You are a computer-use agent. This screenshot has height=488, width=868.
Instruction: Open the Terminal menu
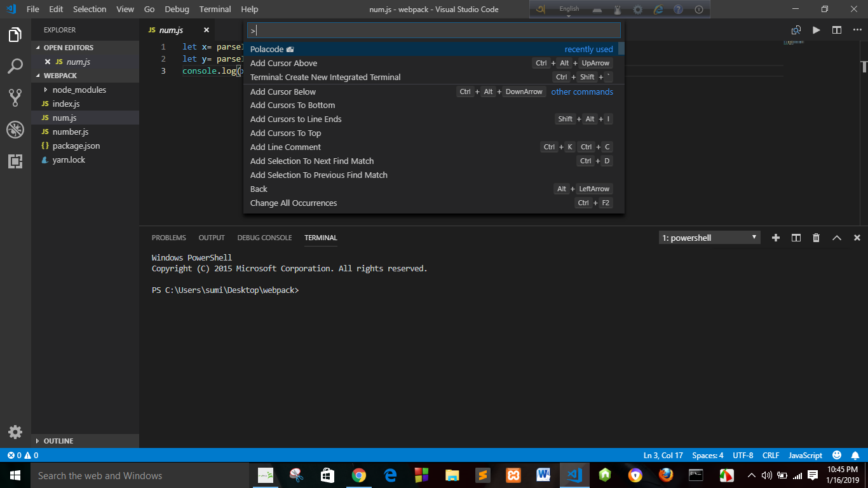(x=215, y=9)
